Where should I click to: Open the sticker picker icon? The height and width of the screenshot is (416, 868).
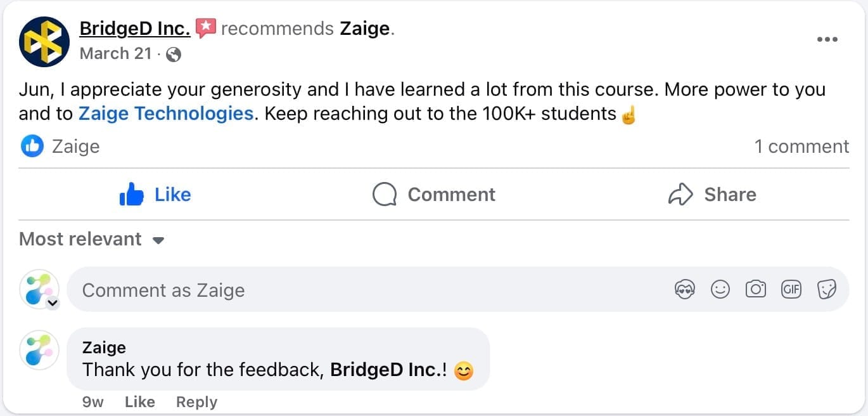[x=826, y=290]
